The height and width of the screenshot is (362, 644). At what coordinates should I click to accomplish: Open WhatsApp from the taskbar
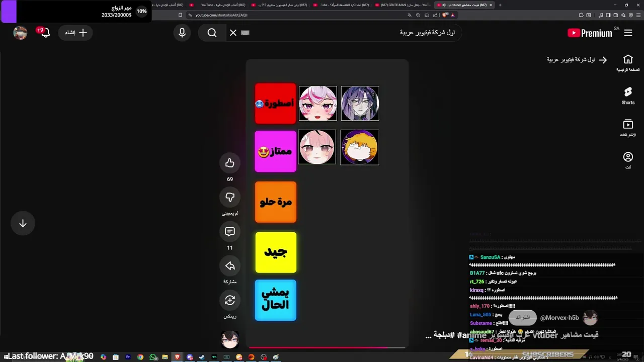click(153, 357)
